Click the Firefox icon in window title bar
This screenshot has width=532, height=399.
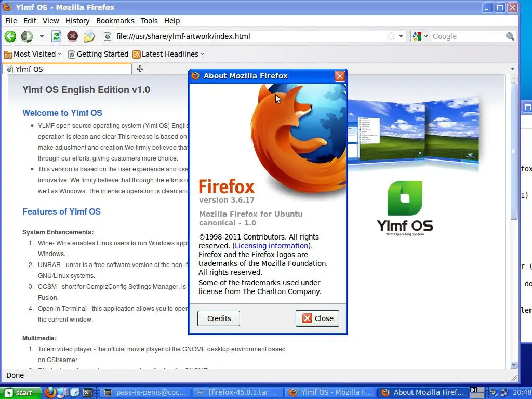7,7
